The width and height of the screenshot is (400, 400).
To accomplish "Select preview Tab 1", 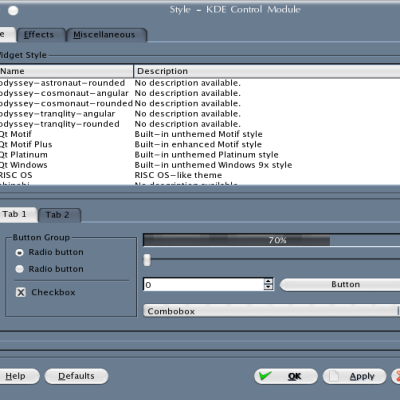I will pos(17,214).
